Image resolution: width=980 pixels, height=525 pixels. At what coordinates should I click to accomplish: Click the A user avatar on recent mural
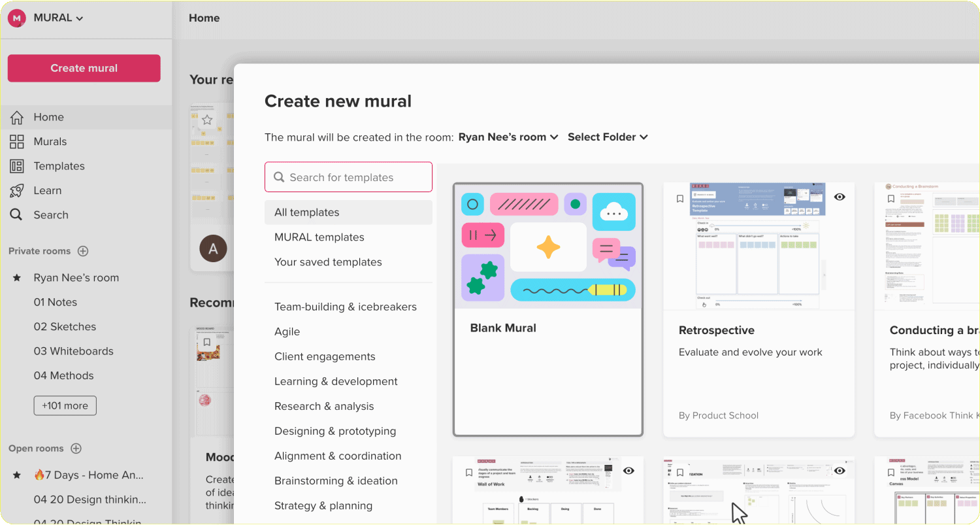pos(213,248)
